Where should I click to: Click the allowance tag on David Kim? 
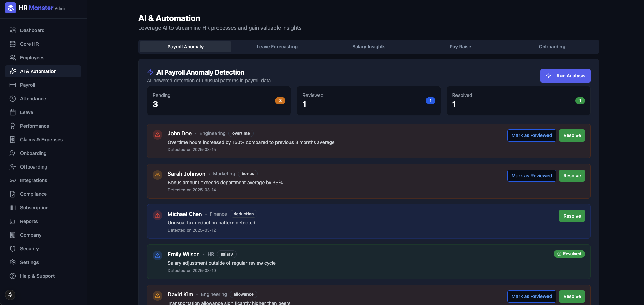(243, 294)
